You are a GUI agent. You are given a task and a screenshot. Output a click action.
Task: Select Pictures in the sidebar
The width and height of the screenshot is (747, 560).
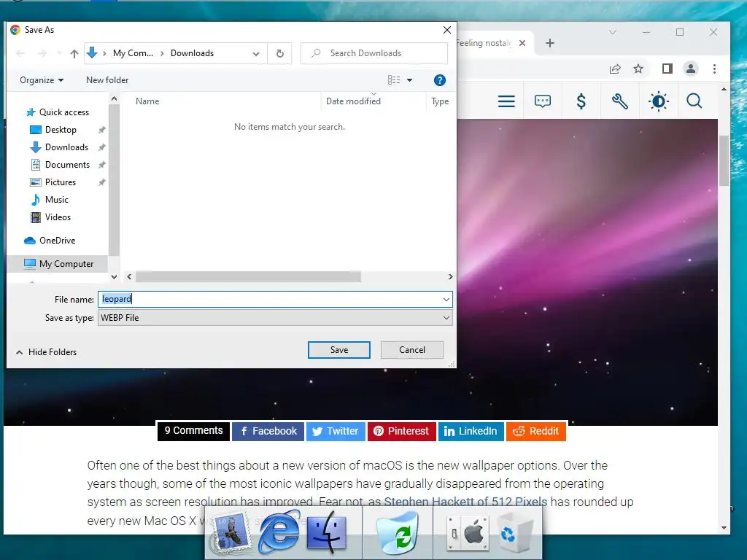pos(53,182)
